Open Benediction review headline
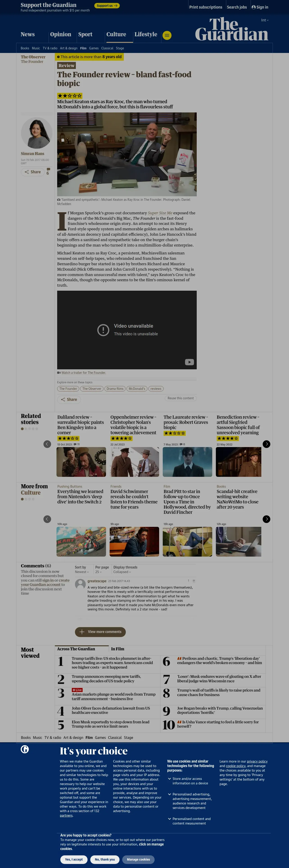The image size is (289, 868). pyautogui.click(x=238, y=425)
